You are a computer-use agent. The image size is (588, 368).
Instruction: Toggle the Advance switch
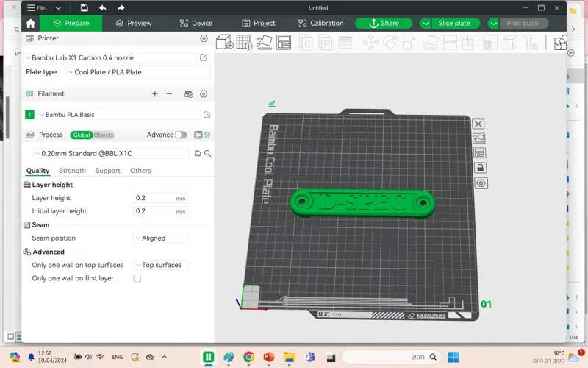coord(181,135)
